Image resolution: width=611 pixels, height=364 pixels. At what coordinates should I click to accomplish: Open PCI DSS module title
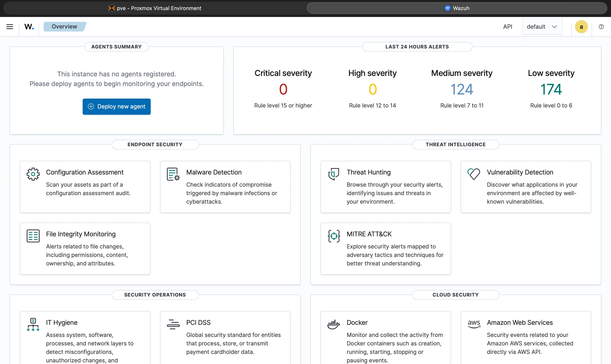198,323
